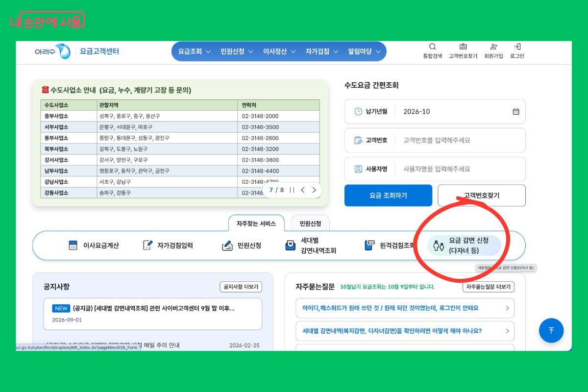This screenshot has width=588, height=392.
Task: Expand 이사정산 menu
Action: coord(279,51)
